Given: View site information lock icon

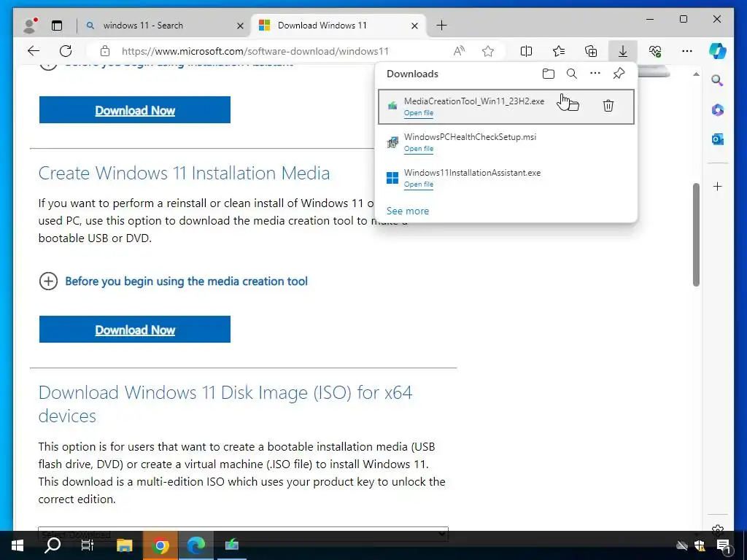Looking at the screenshot, I should tap(105, 51).
